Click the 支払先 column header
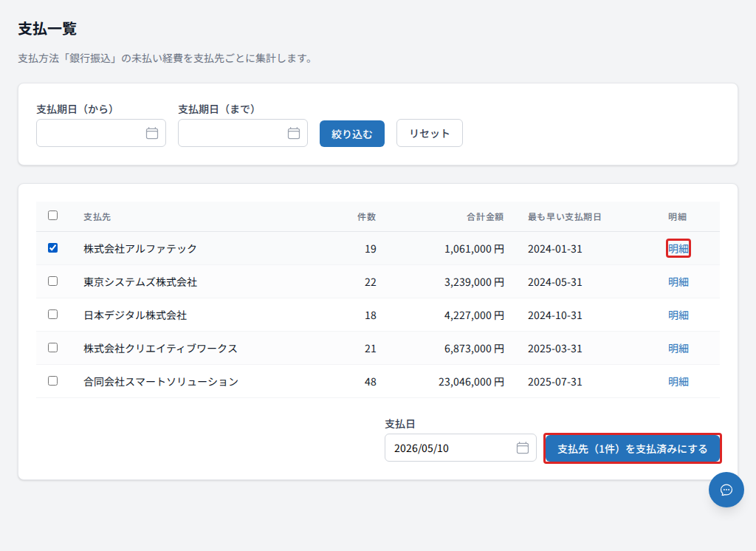The image size is (756, 551). coord(97,217)
